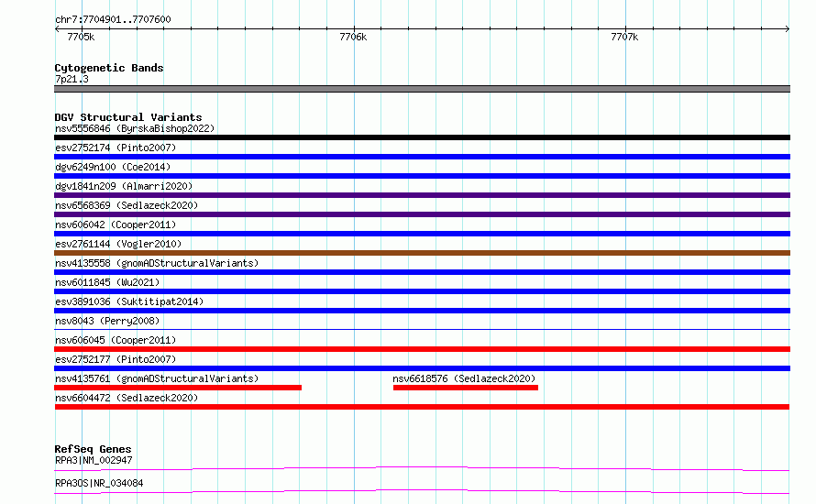
Task: Click the magenta RPA3OS gene line
Action: [x=422, y=491]
